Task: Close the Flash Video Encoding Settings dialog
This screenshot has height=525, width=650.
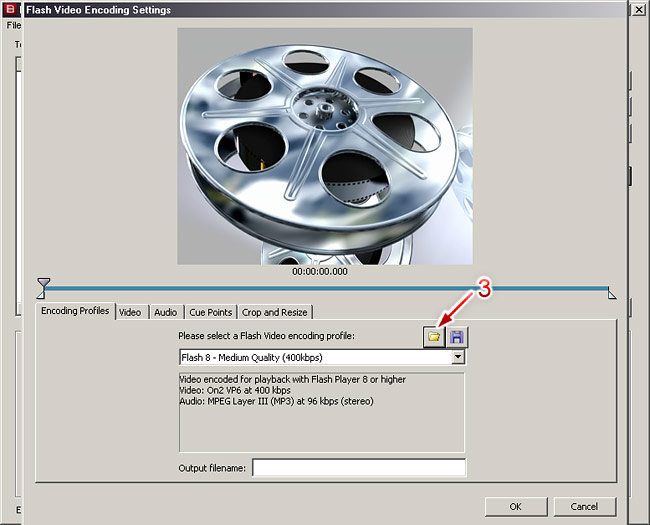Action: (640, 10)
